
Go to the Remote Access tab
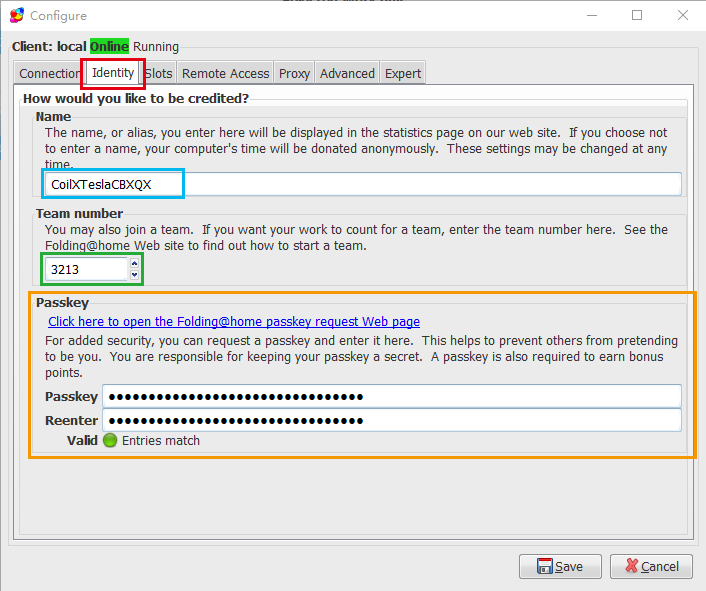tap(226, 73)
